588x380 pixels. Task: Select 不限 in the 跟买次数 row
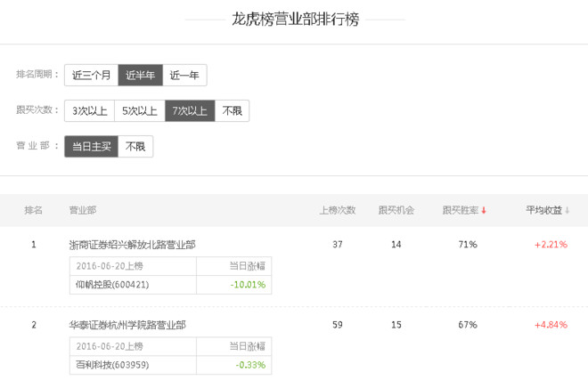point(232,111)
